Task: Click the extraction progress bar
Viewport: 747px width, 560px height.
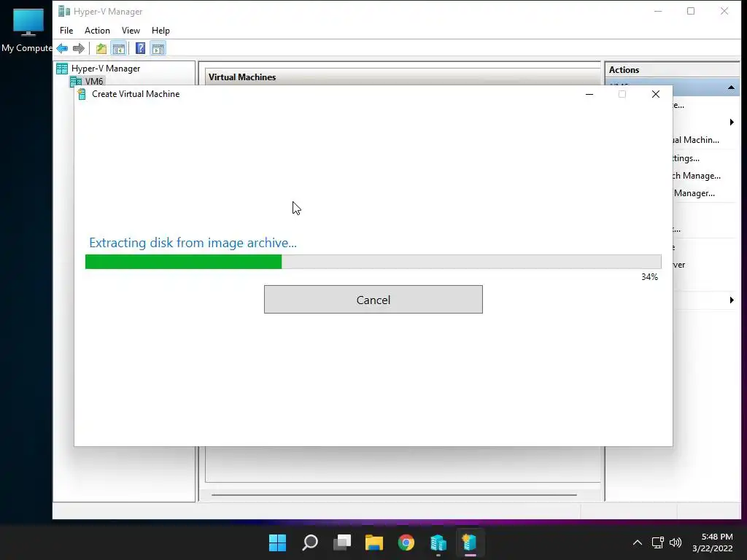Action: click(x=373, y=262)
